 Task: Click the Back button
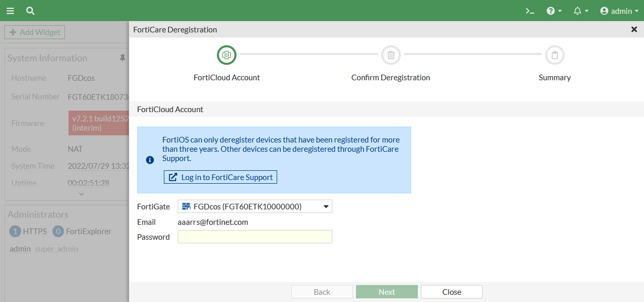[322, 292]
